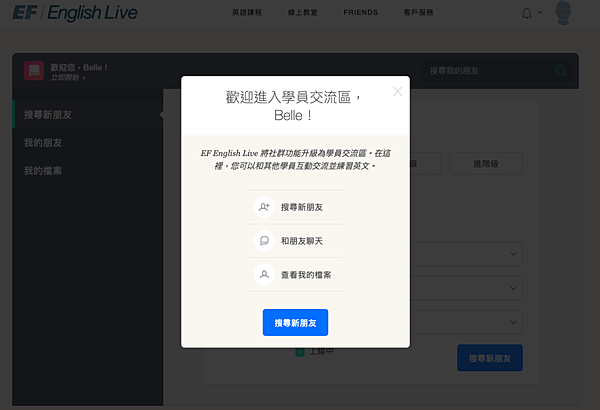Image resolution: width=600 pixels, height=410 pixels.
Task: Click the 搜尋新朋友 text in dialog list
Action: pyautogui.click(x=302, y=207)
